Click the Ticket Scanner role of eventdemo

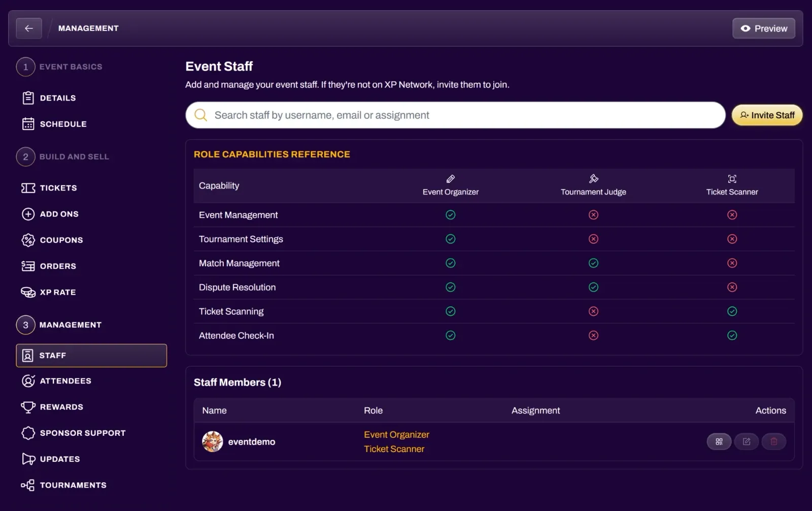tap(394, 449)
